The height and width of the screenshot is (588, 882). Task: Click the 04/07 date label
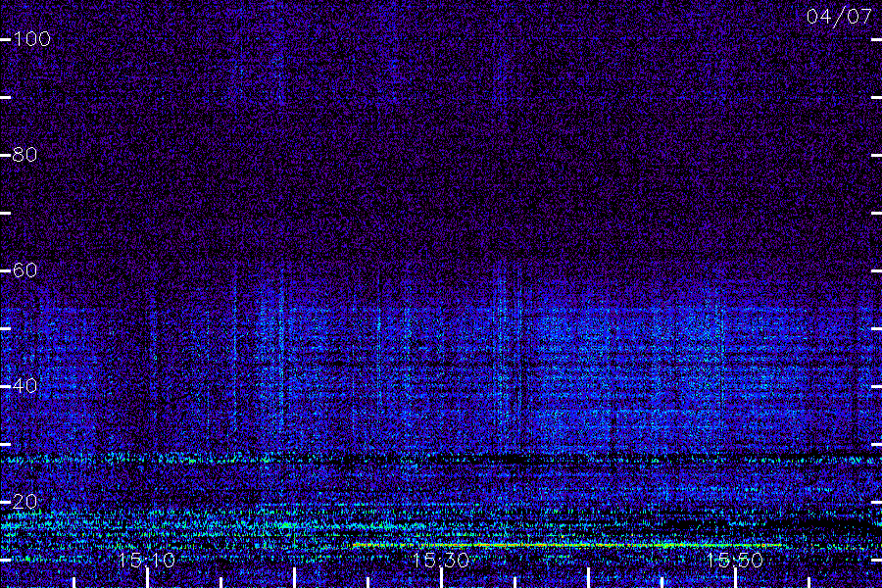click(x=839, y=17)
